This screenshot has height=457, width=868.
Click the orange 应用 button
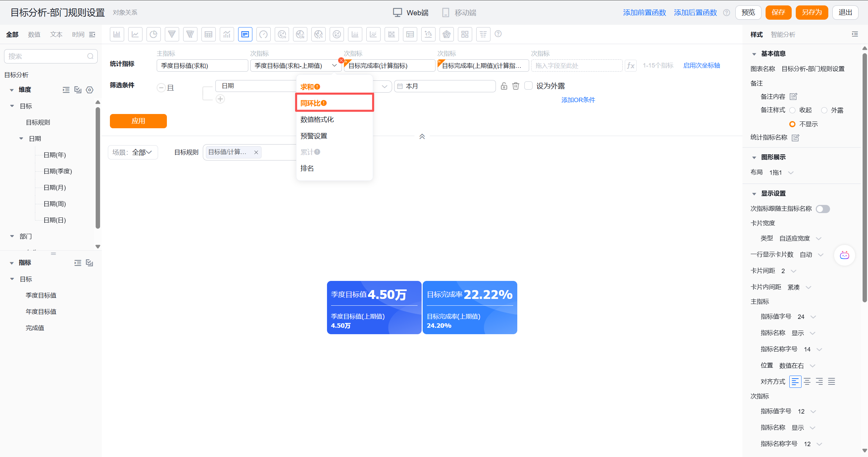click(x=138, y=121)
